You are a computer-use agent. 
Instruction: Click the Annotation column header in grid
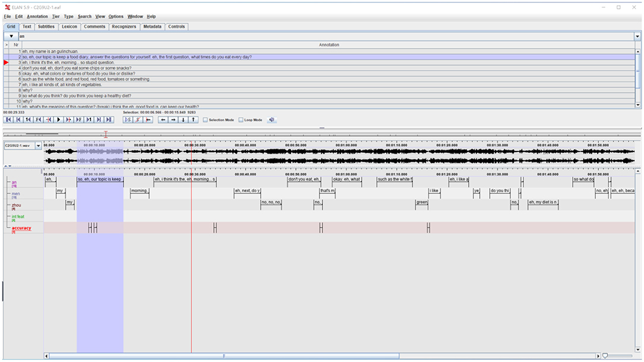[x=329, y=45]
